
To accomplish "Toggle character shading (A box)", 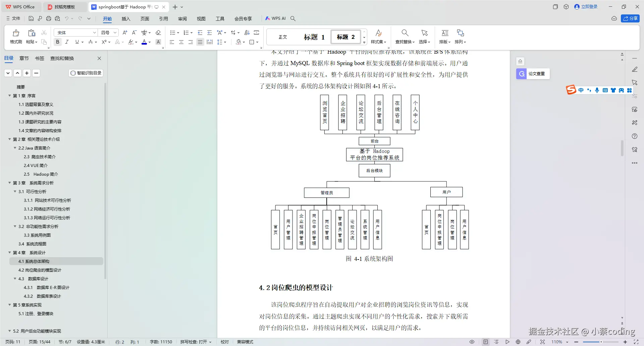I will point(158,42).
